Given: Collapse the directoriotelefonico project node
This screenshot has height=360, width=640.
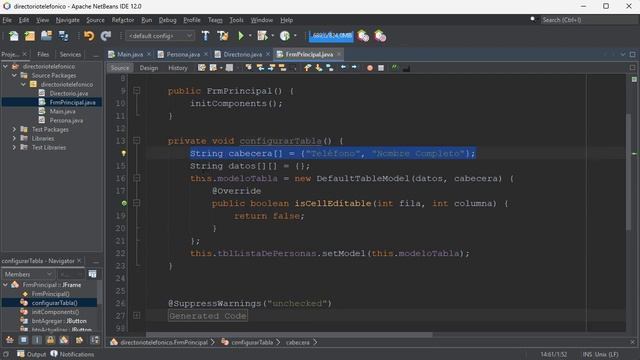Looking at the screenshot, I should tap(5, 66).
